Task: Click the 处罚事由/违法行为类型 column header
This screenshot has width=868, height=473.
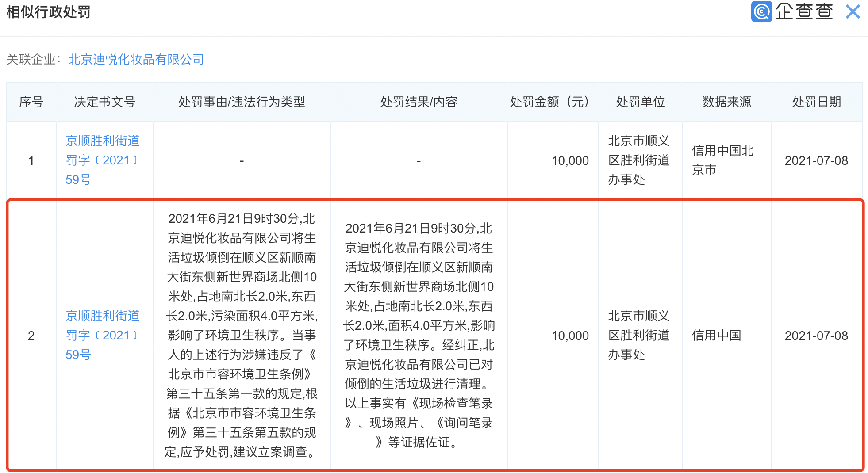Action: pos(242,102)
